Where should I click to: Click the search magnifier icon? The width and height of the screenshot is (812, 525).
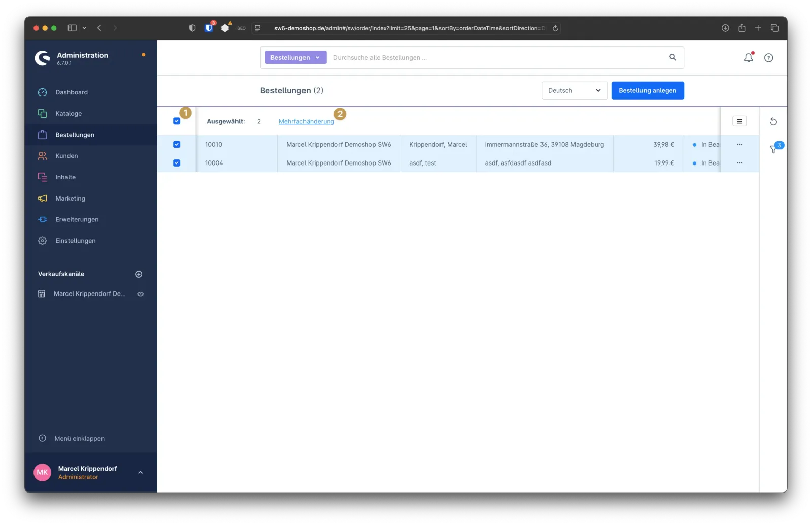pos(672,57)
